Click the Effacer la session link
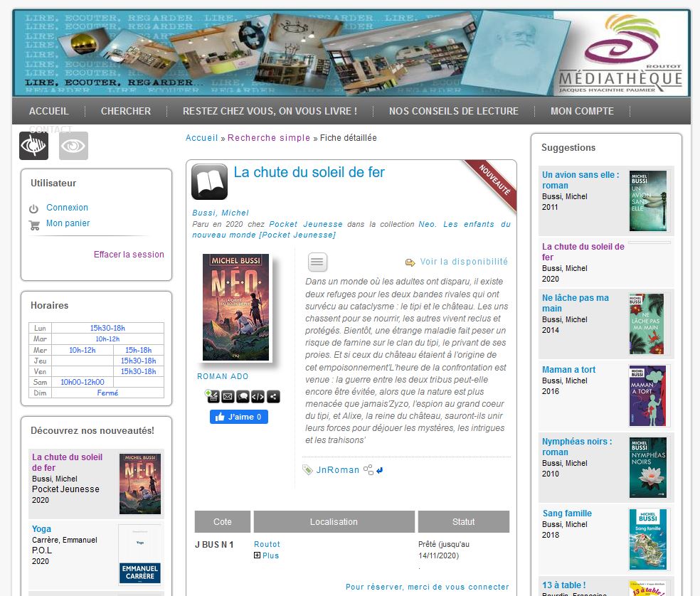700x596 pixels. tap(129, 255)
